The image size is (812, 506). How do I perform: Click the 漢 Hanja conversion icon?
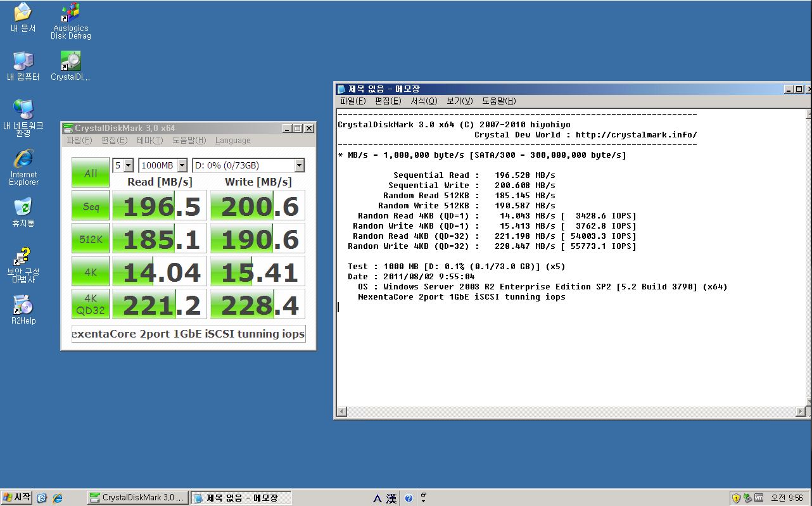tap(391, 498)
